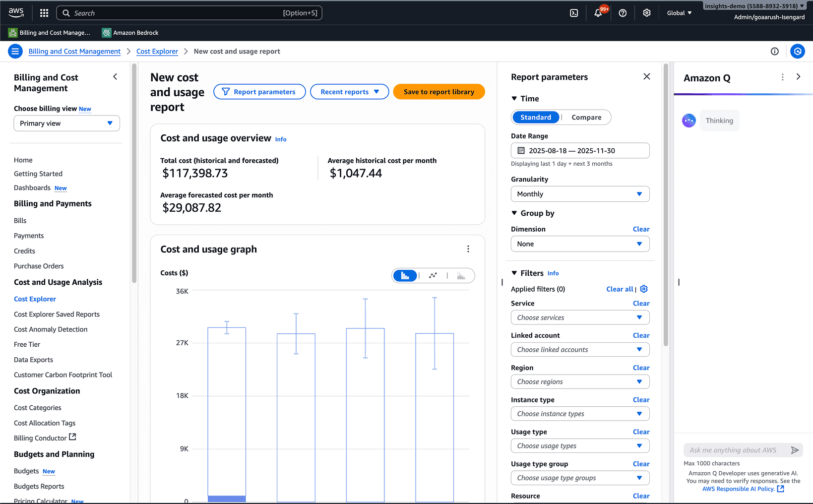
Task: Open the Choose usage types dropdown
Action: pyautogui.click(x=580, y=445)
